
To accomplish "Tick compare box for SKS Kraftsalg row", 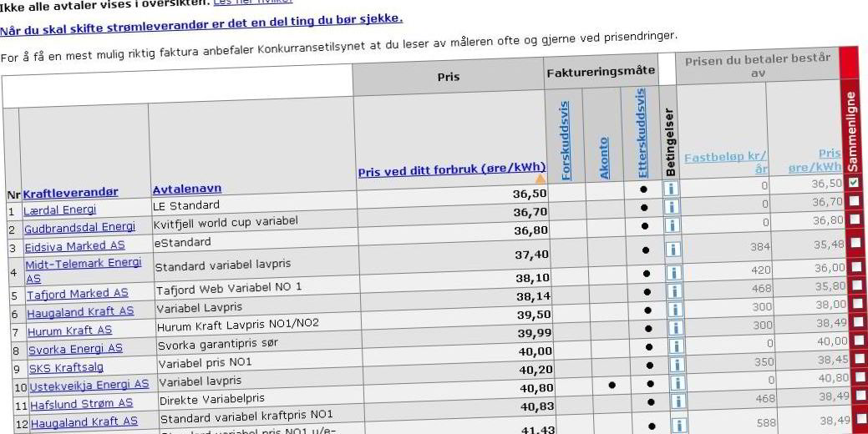I will tap(859, 340).
